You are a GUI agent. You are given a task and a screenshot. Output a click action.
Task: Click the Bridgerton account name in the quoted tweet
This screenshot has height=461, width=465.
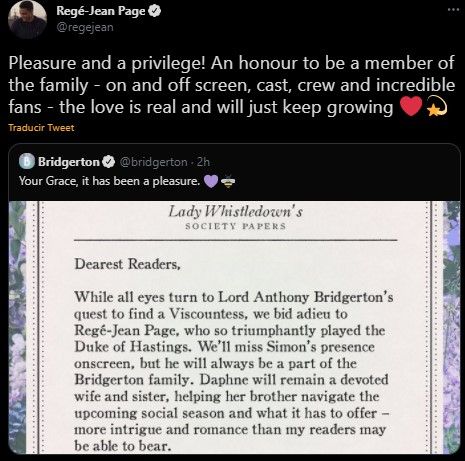pos(69,162)
